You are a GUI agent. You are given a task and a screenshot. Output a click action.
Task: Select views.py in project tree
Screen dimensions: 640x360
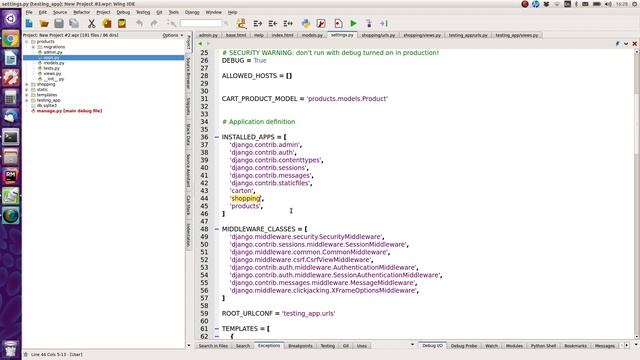[52, 74]
